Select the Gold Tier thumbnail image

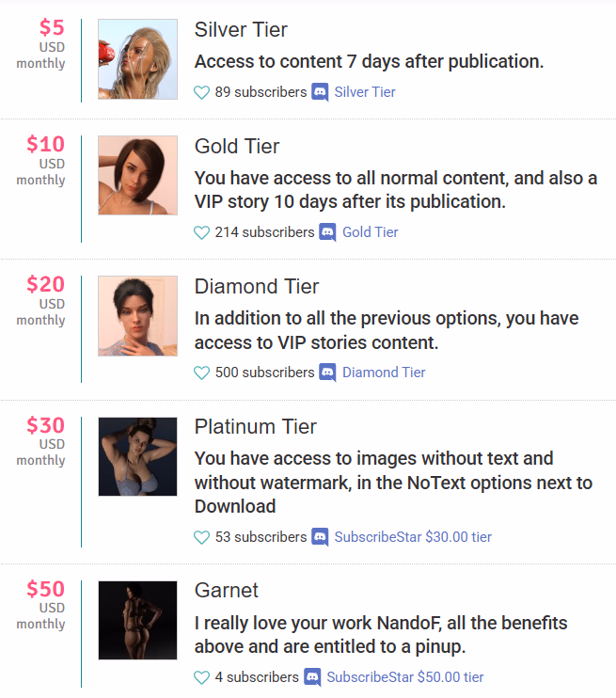pos(137,175)
